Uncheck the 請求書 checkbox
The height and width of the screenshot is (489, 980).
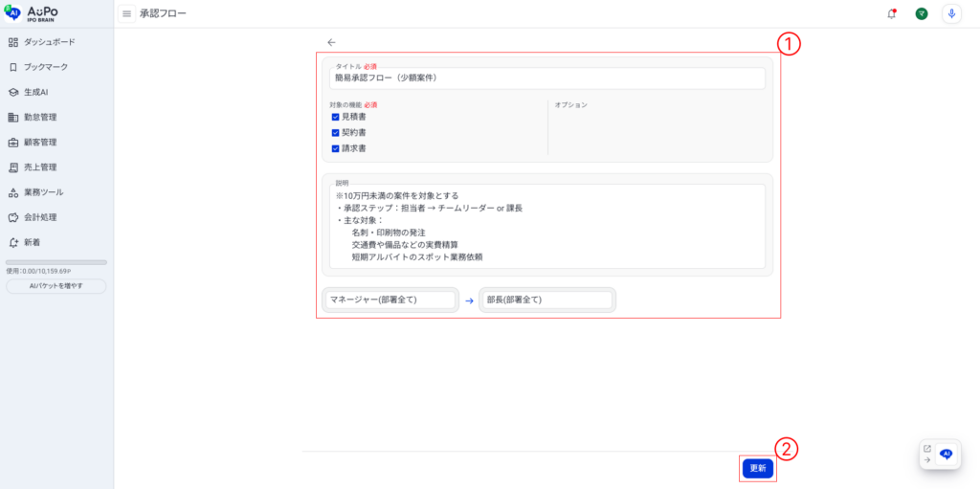[x=336, y=148]
